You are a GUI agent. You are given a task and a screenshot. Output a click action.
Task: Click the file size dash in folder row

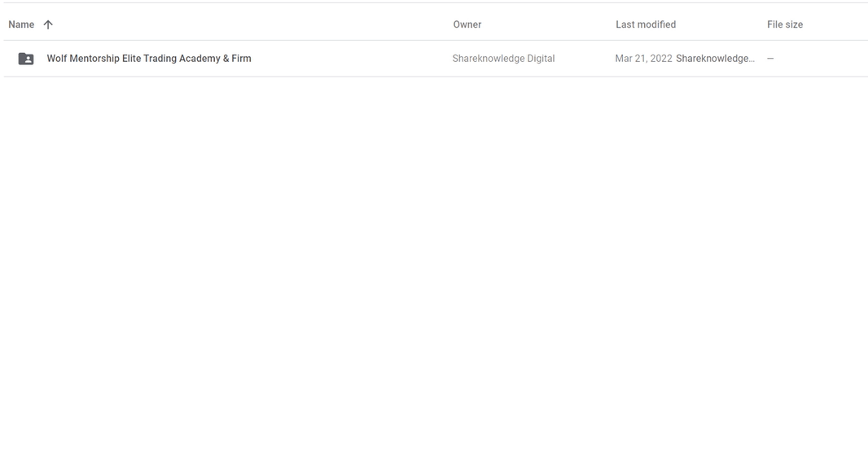(770, 59)
